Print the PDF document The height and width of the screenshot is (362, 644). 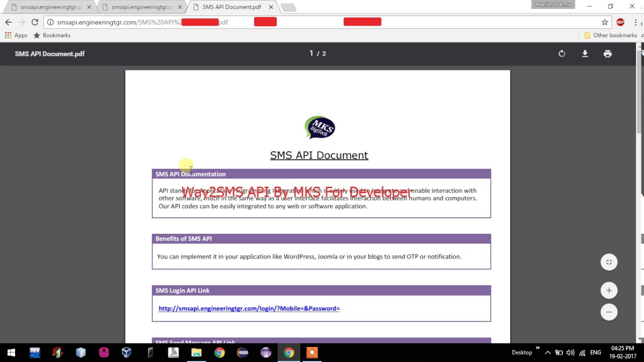click(x=608, y=54)
